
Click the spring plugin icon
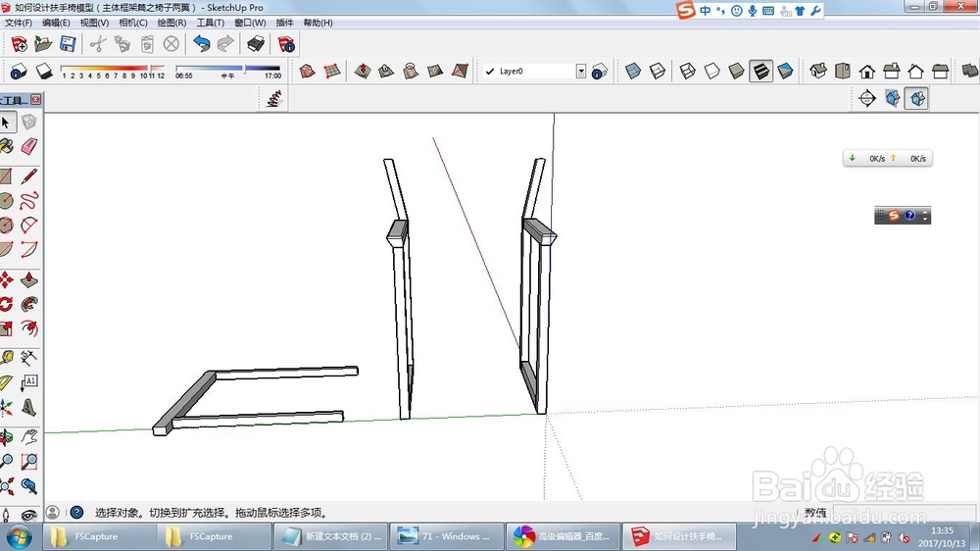click(x=273, y=98)
